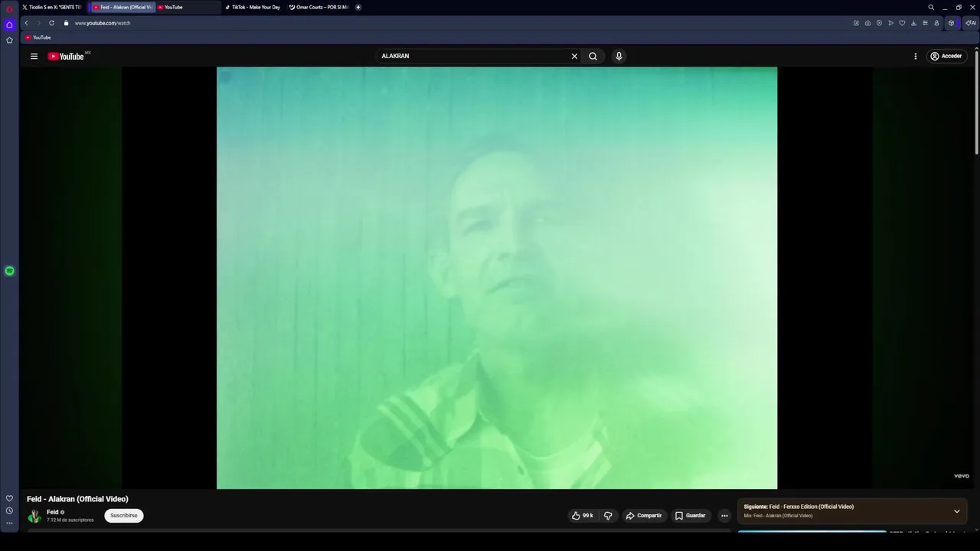This screenshot has width=980, height=551.
Task: View site security via padlock icon
Action: click(66, 23)
